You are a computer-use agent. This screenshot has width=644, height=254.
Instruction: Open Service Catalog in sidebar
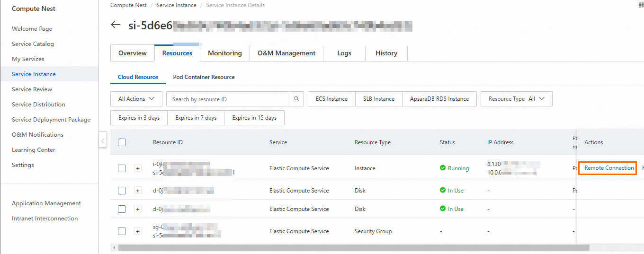(x=33, y=44)
